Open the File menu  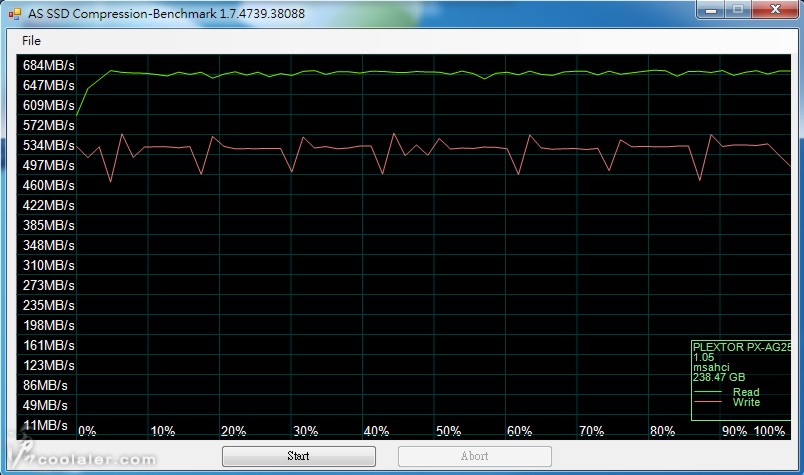[x=31, y=41]
